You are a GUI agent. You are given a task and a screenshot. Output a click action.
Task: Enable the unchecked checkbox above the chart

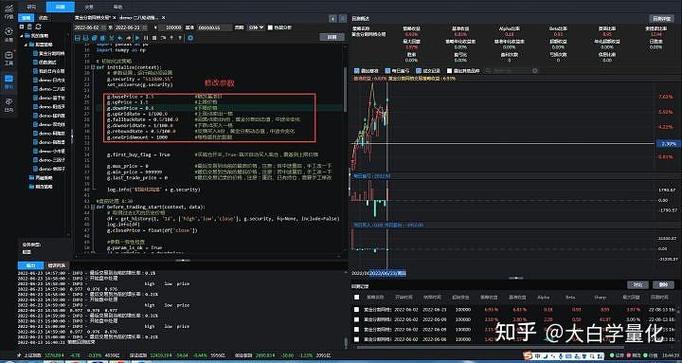pyautogui.click(x=450, y=70)
